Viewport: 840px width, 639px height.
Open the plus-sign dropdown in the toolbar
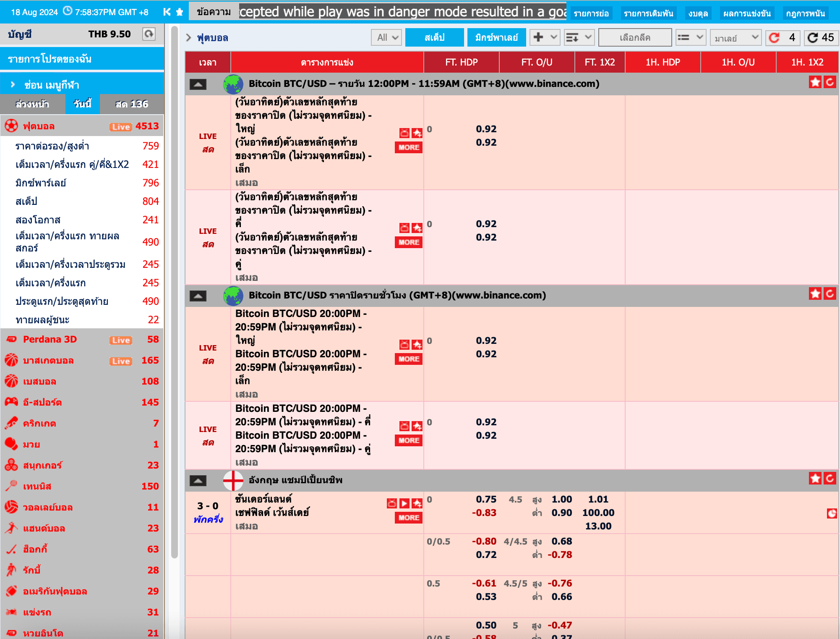point(544,38)
